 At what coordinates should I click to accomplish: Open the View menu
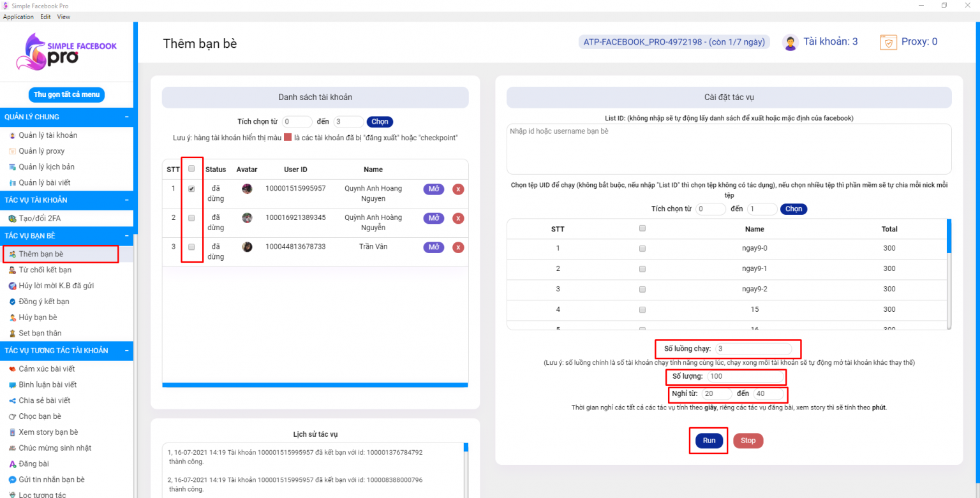click(x=63, y=17)
